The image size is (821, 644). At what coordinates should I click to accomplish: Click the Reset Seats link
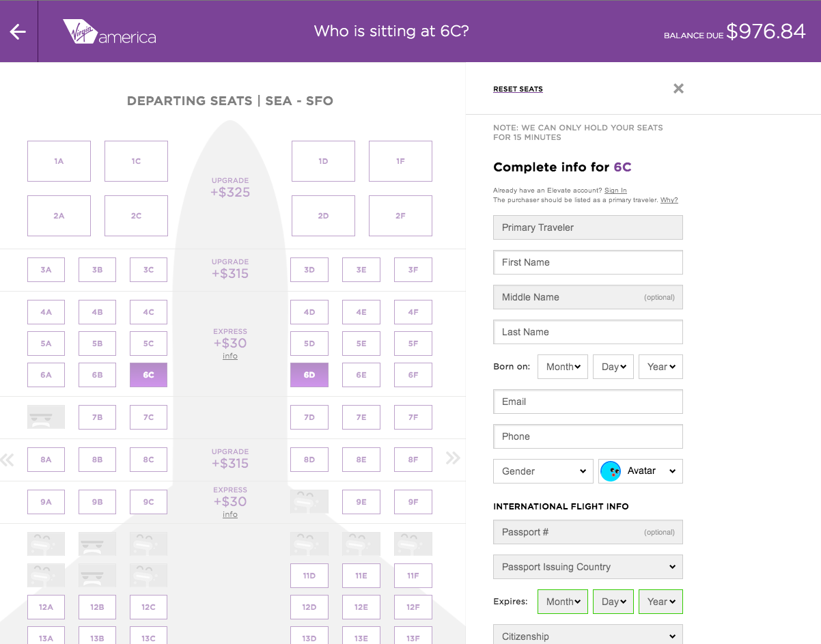pos(518,89)
